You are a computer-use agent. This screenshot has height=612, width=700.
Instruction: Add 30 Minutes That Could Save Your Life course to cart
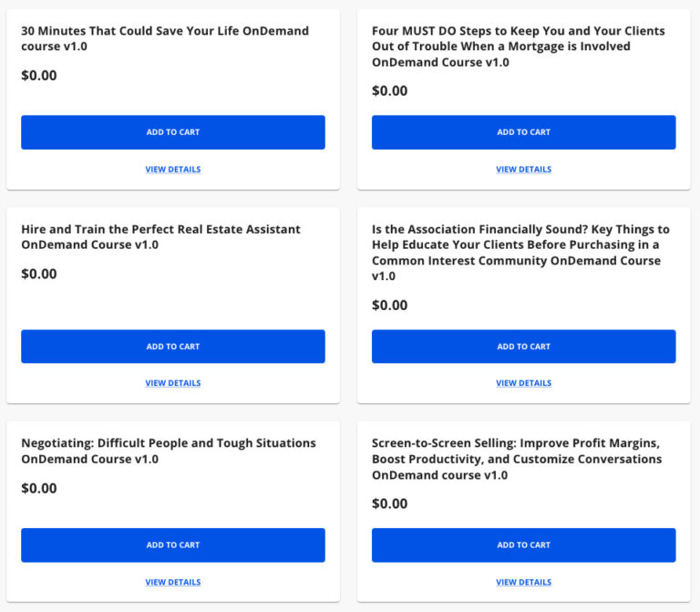pyautogui.click(x=173, y=132)
